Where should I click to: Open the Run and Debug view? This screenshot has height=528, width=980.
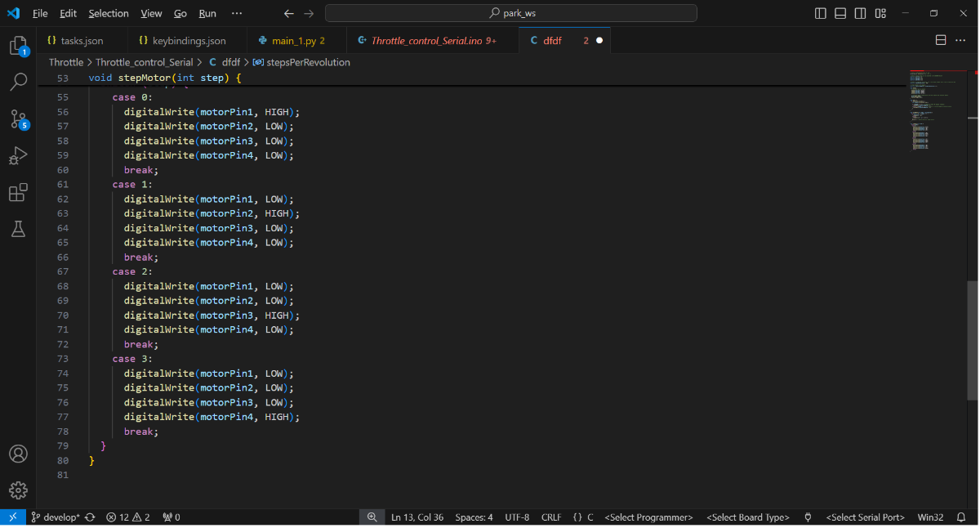pos(18,155)
